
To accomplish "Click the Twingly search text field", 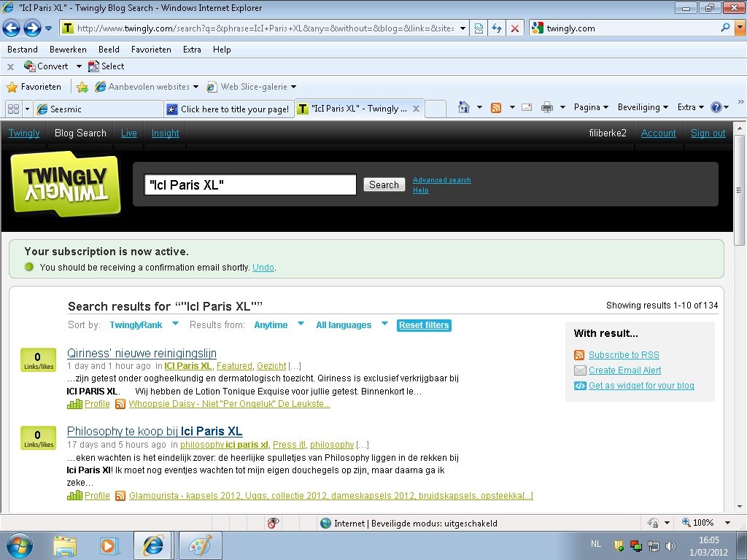I will tap(250, 184).
